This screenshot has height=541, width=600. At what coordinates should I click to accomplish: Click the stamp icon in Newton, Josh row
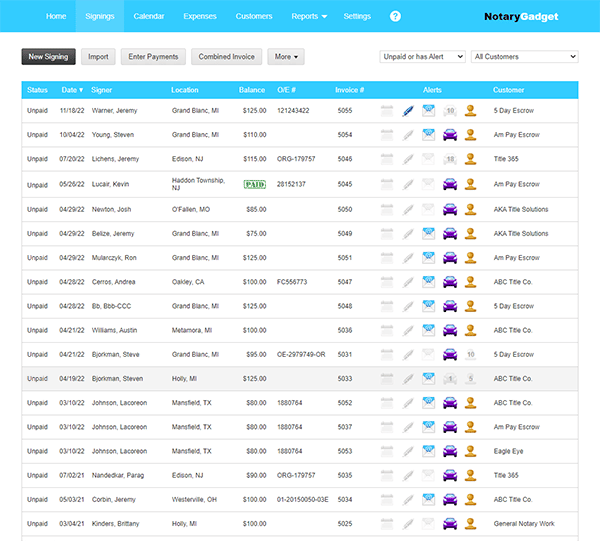(x=470, y=210)
